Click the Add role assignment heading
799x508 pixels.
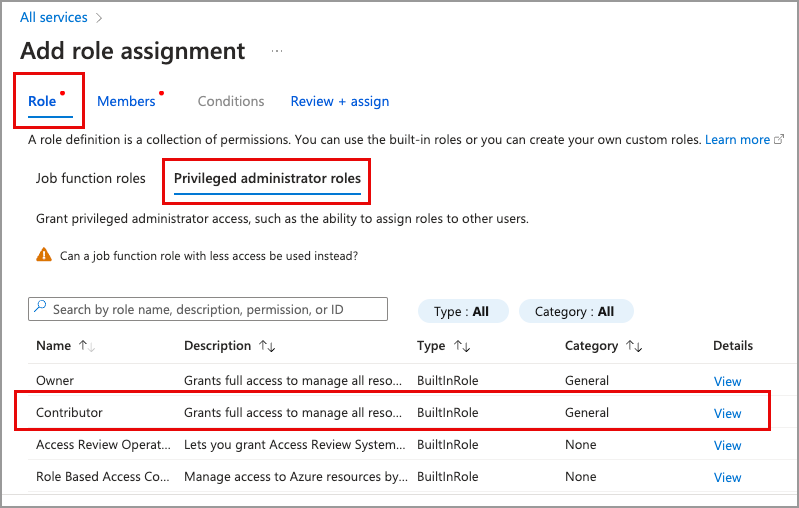coord(132,51)
